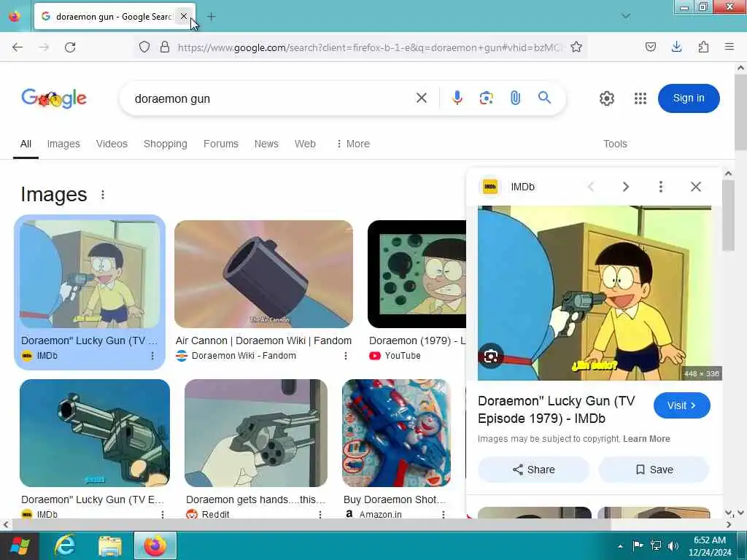Click the Sign in button
The image size is (747, 560).
tap(689, 98)
